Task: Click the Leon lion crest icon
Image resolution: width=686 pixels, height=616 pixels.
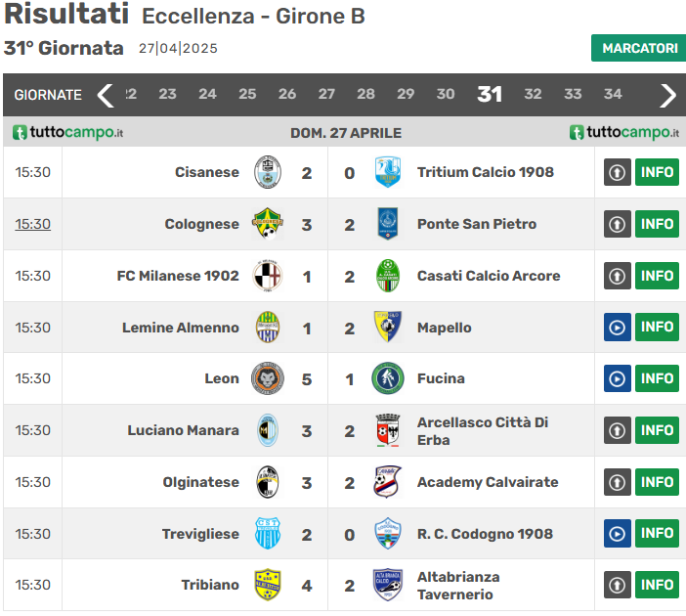Action: pyautogui.click(x=267, y=378)
